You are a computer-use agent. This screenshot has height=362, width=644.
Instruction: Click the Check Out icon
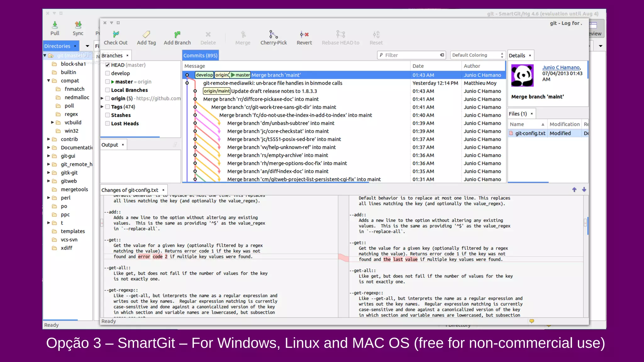point(116,34)
